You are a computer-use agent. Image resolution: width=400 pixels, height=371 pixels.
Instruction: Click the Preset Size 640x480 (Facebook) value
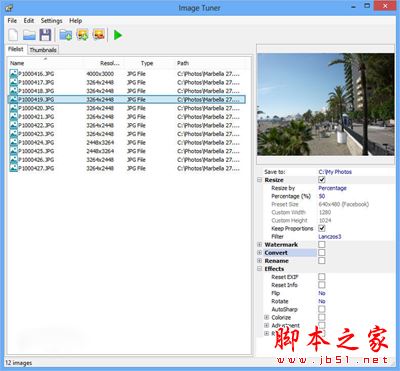(x=344, y=204)
